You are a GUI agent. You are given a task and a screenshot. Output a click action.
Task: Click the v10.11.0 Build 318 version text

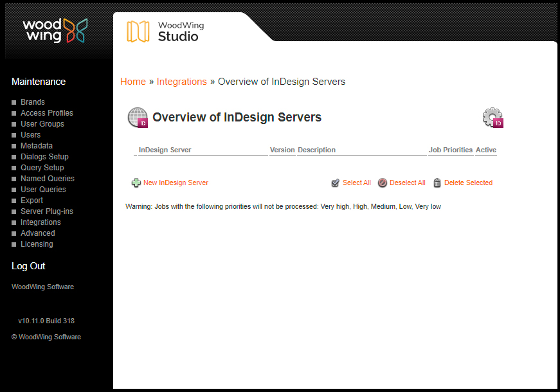[x=46, y=321]
